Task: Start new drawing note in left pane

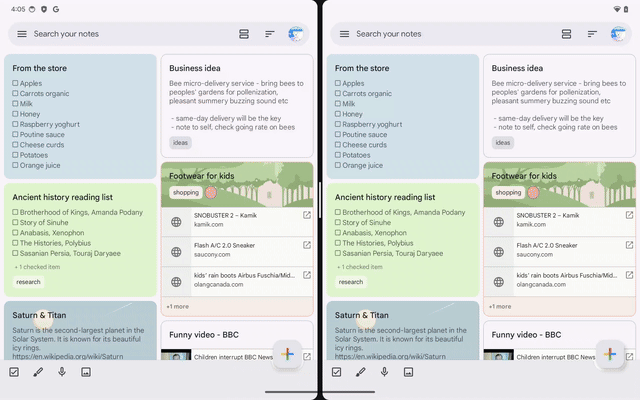Action: (38, 372)
